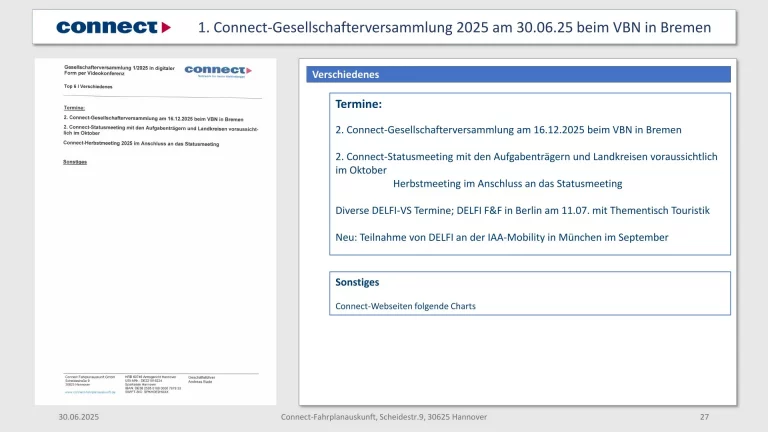Click the embedded document page thumbnail
768x432 pixels.
(x=155, y=232)
